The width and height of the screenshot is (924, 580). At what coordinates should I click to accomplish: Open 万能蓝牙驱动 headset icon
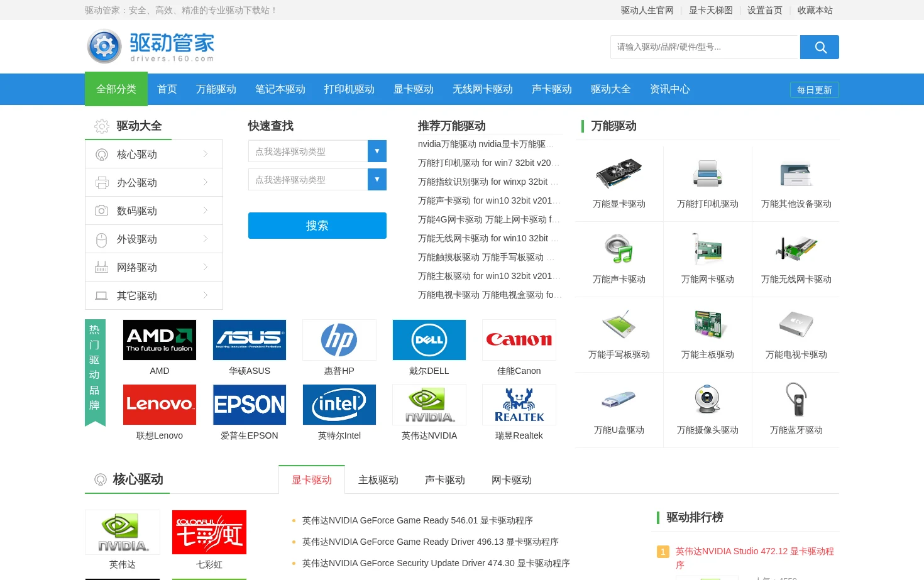(796, 399)
